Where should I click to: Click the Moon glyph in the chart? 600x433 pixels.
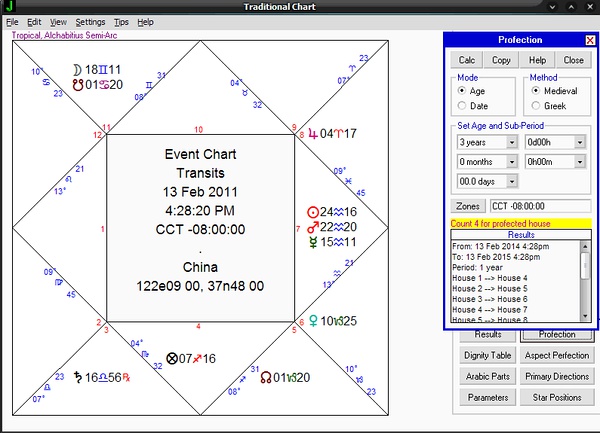pyautogui.click(x=77, y=70)
